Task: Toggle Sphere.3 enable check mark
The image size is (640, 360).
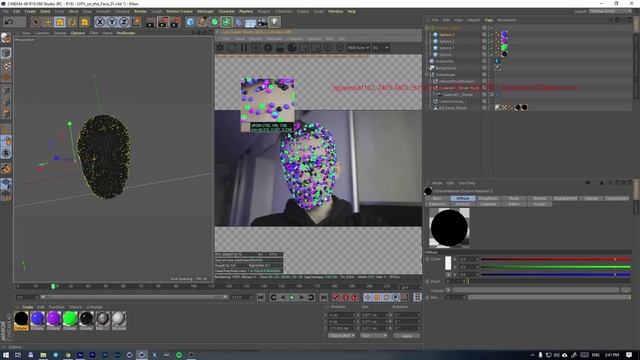Action: pyautogui.click(x=491, y=35)
